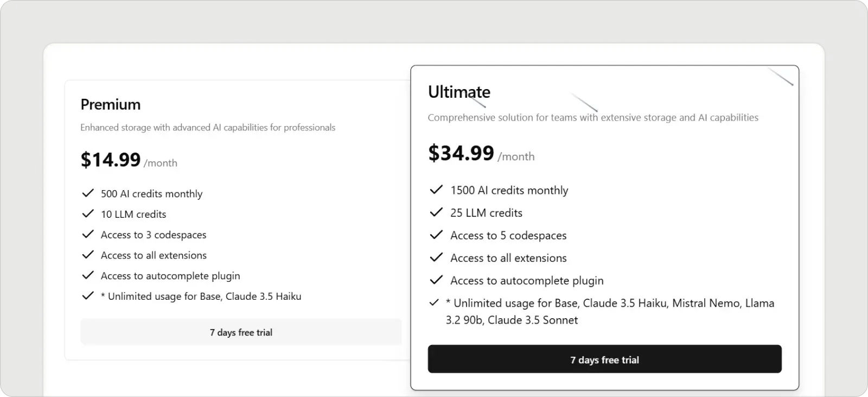Screen dimensions: 868x397
Task: Click checkmark for Access to 5 codespaces
Action: [x=436, y=235]
